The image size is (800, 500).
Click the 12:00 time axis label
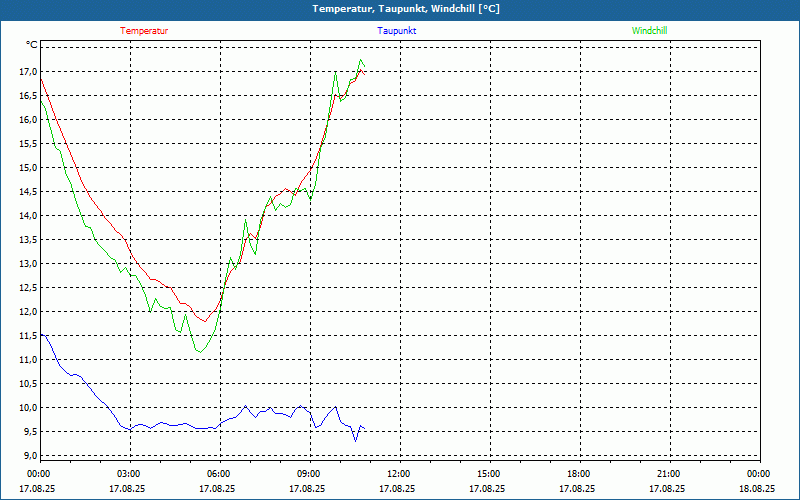[397, 474]
